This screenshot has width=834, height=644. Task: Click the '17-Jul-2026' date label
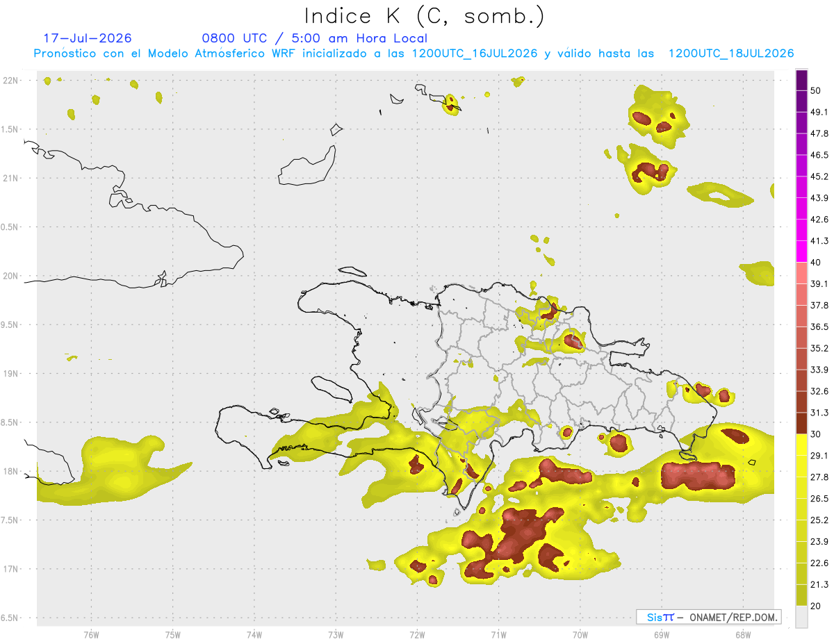tap(88, 38)
